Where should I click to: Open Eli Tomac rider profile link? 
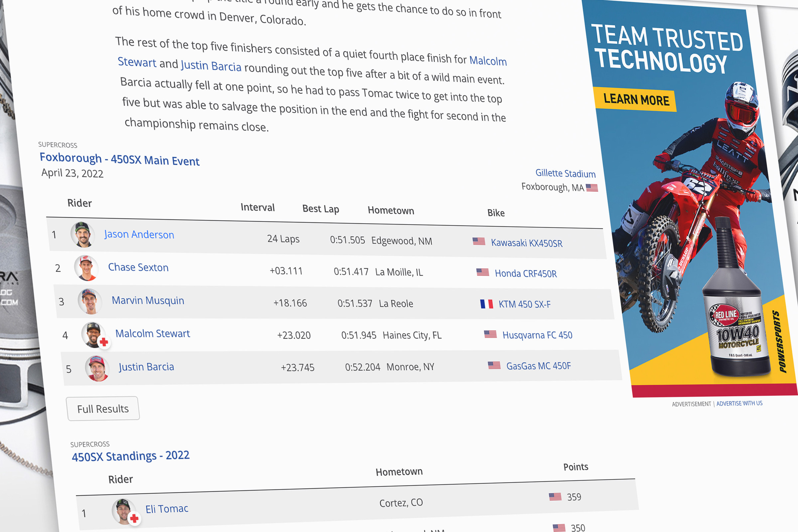[x=167, y=509]
